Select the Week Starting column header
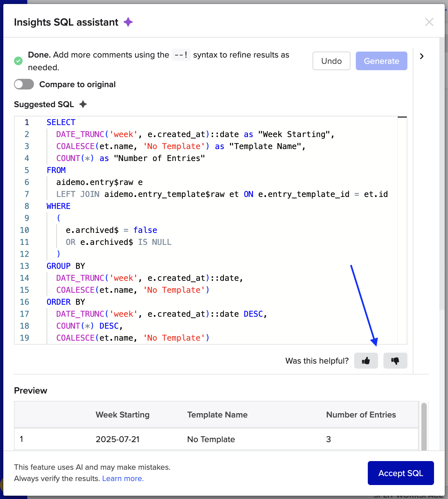Viewport: 448px width, 499px height. point(122,415)
